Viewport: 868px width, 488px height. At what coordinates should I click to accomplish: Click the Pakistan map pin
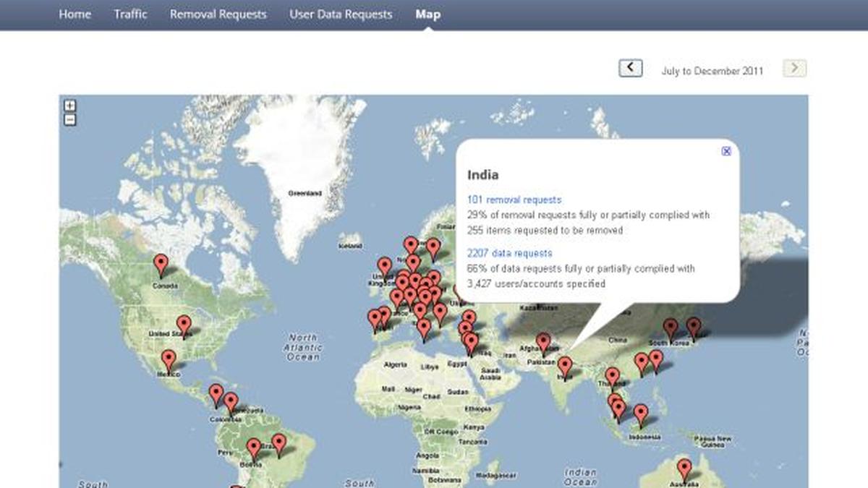543,343
